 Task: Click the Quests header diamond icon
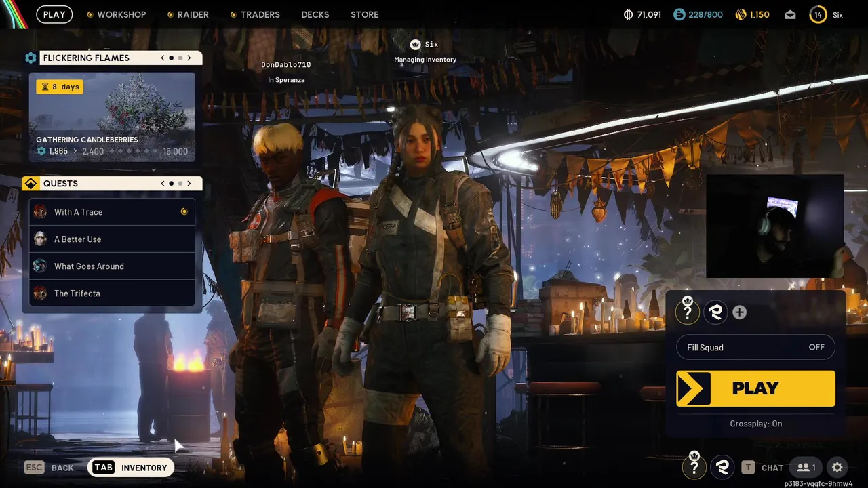click(31, 184)
